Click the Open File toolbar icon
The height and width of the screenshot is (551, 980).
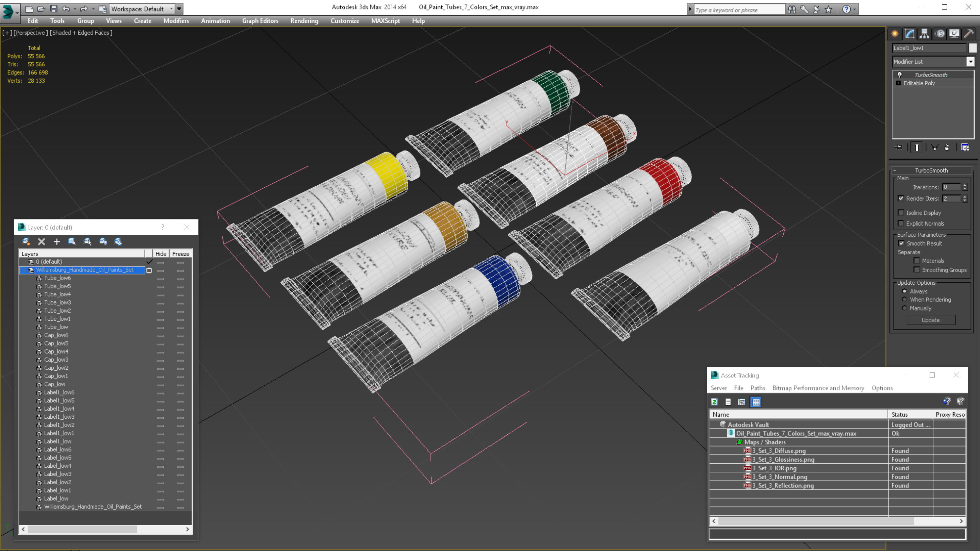41,9
